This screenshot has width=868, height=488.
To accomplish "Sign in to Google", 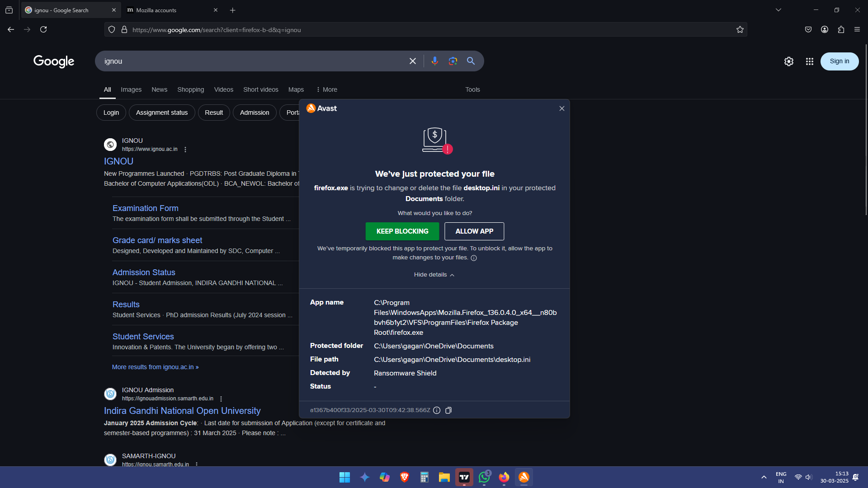I will click(x=840, y=61).
